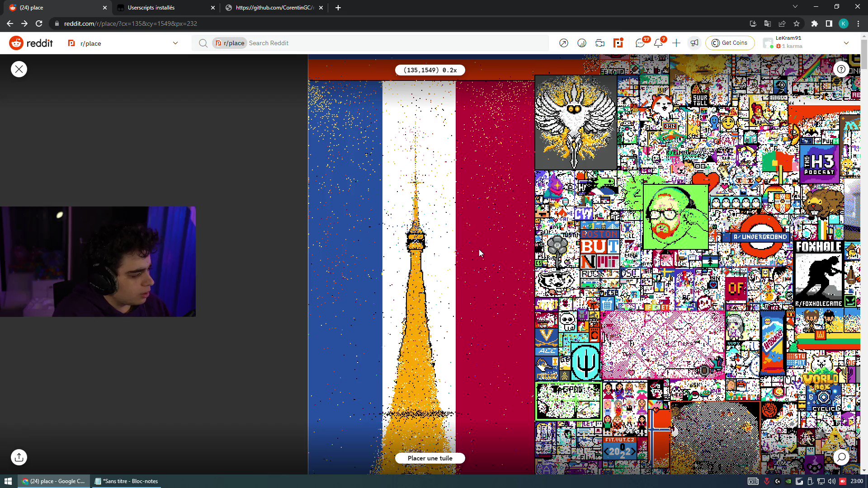Create a post using the plus icon

[x=676, y=42]
